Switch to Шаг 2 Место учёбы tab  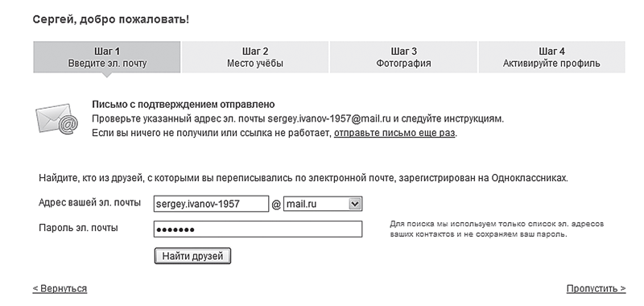point(255,57)
